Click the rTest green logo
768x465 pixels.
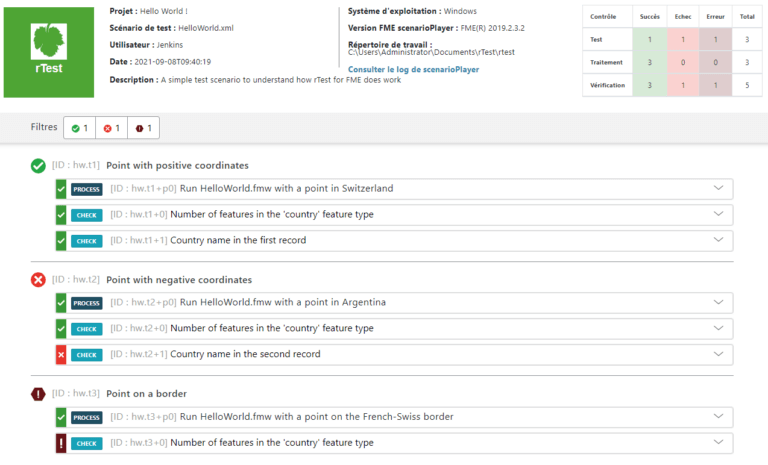pyautogui.click(x=49, y=52)
